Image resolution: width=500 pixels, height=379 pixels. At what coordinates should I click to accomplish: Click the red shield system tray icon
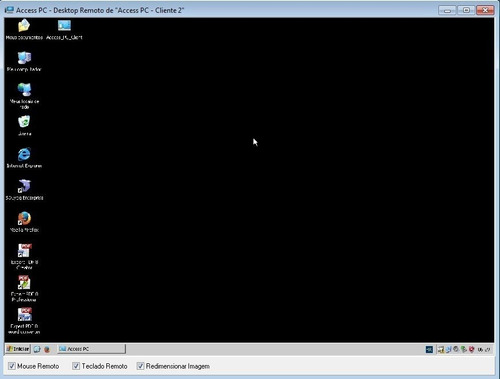tap(471, 349)
